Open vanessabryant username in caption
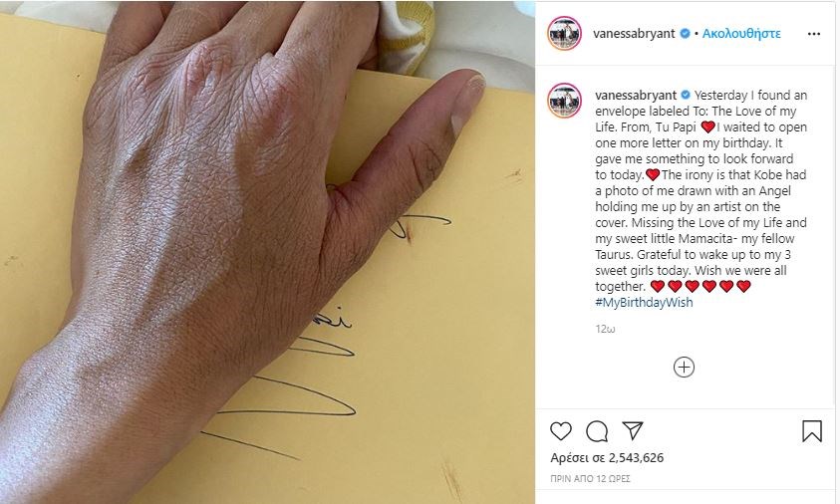The width and height of the screenshot is (840, 504). click(636, 96)
